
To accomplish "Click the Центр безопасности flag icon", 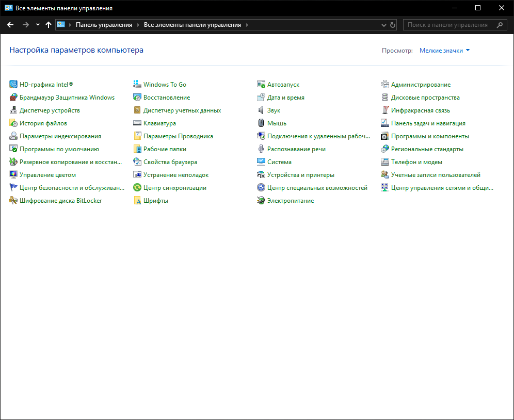I will click(x=13, y=187).
